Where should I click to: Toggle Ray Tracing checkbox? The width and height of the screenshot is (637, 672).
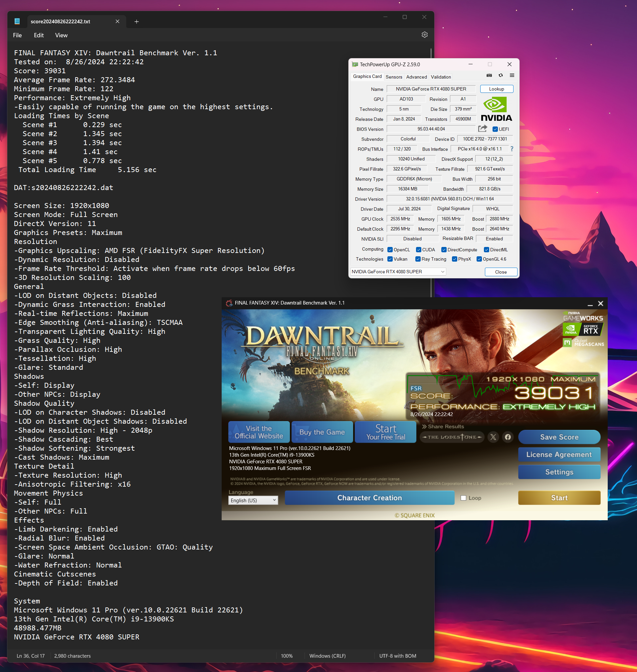(418, 259)
